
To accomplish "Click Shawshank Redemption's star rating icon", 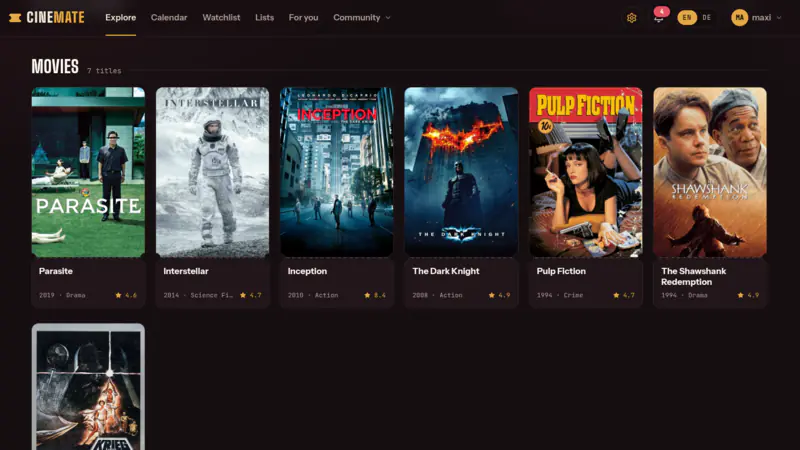I will (x=740, y=295).
